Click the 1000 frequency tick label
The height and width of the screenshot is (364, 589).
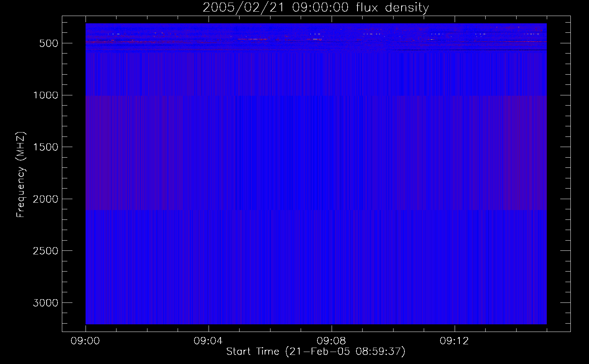46,95
